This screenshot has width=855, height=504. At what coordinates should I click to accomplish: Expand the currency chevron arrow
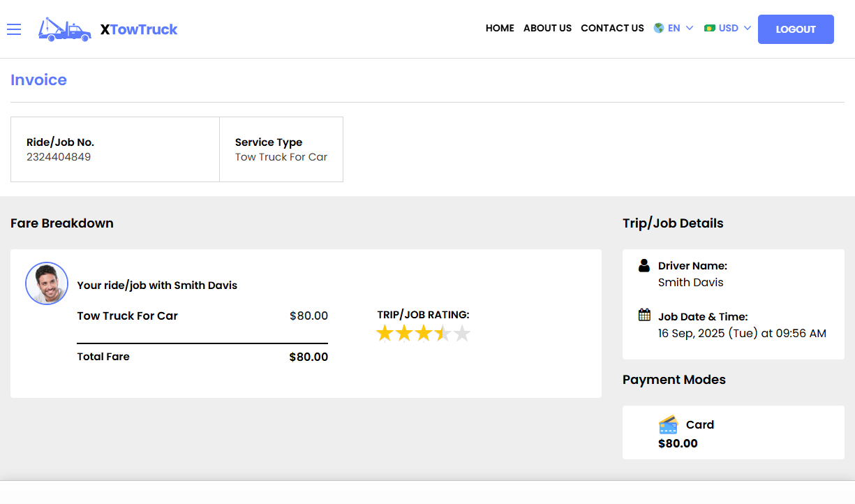[x=748, y=29]
